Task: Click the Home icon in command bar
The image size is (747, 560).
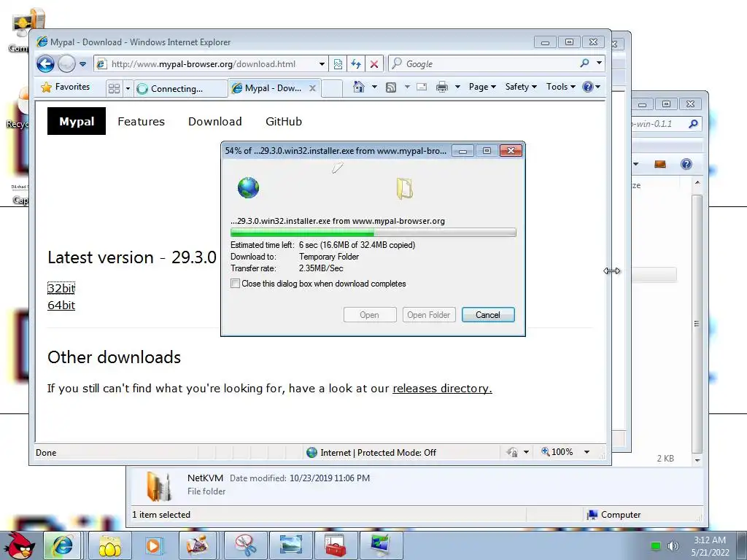Action: pyautogui.click(x=359, y=87)
